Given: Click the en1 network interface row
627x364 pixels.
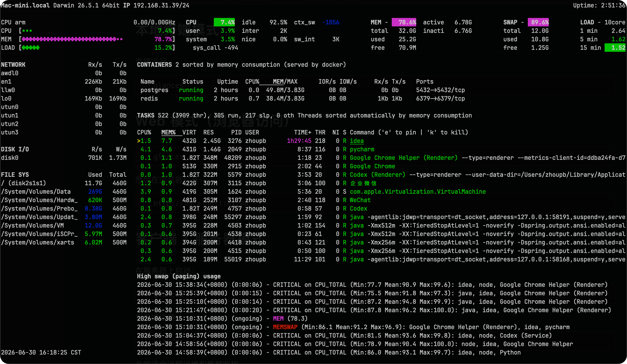Looking at the screenshot, I should point(64,82).
